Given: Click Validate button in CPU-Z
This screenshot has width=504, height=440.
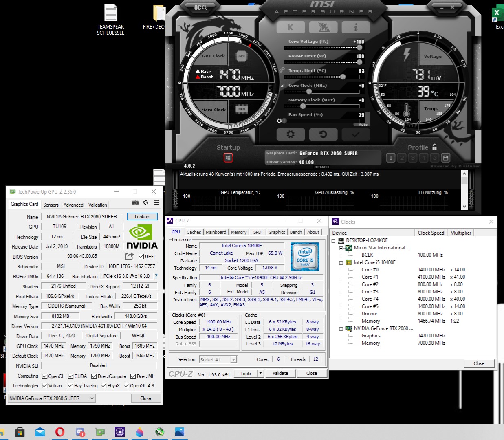Looking at the screenshot, I should (280, 373).
